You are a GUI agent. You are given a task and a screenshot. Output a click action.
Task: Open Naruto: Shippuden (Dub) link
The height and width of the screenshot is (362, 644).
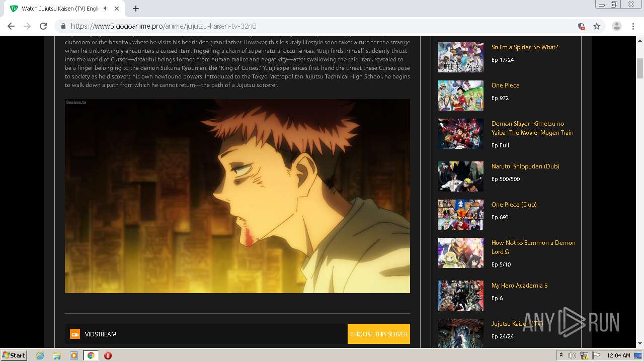[525, 166]
